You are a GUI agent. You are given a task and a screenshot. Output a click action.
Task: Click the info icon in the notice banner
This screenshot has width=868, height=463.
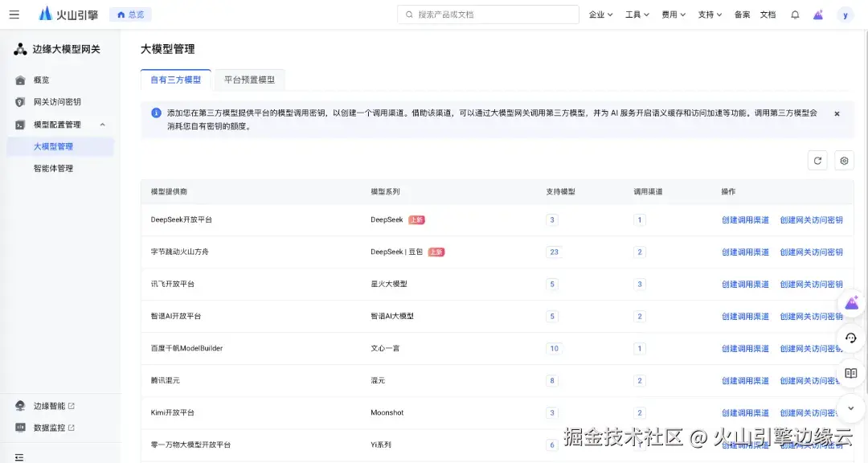point(156,113)
